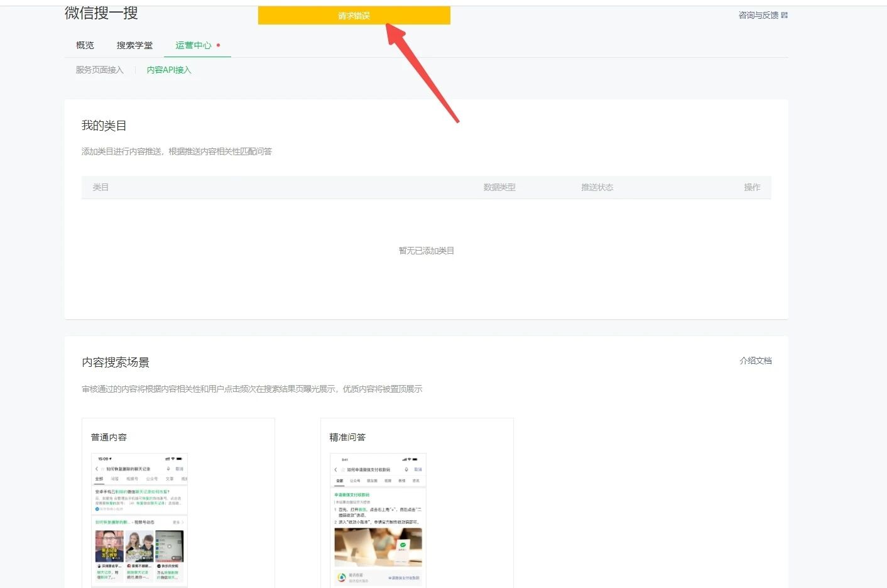The image size is (887, 588).
Task: Select the 运营中心 tab
Action: click(193, 45)
